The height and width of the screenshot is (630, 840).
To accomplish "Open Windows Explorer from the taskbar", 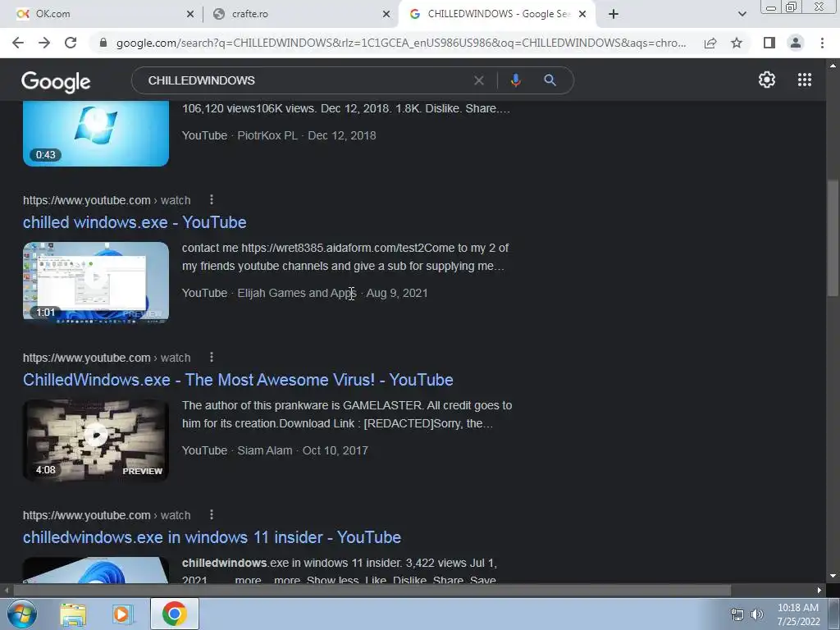I will pyautogui.click(x=73, y=614).
